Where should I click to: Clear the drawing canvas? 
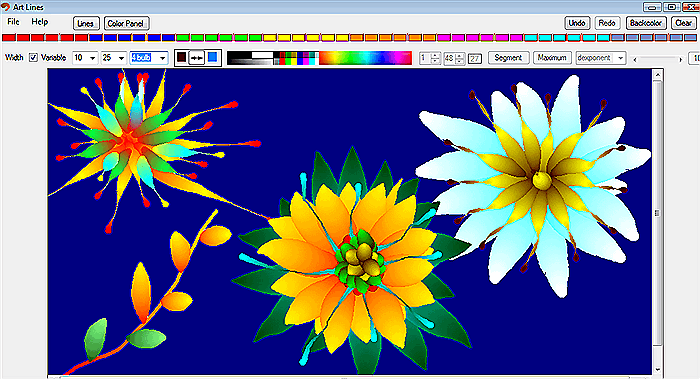683,23
